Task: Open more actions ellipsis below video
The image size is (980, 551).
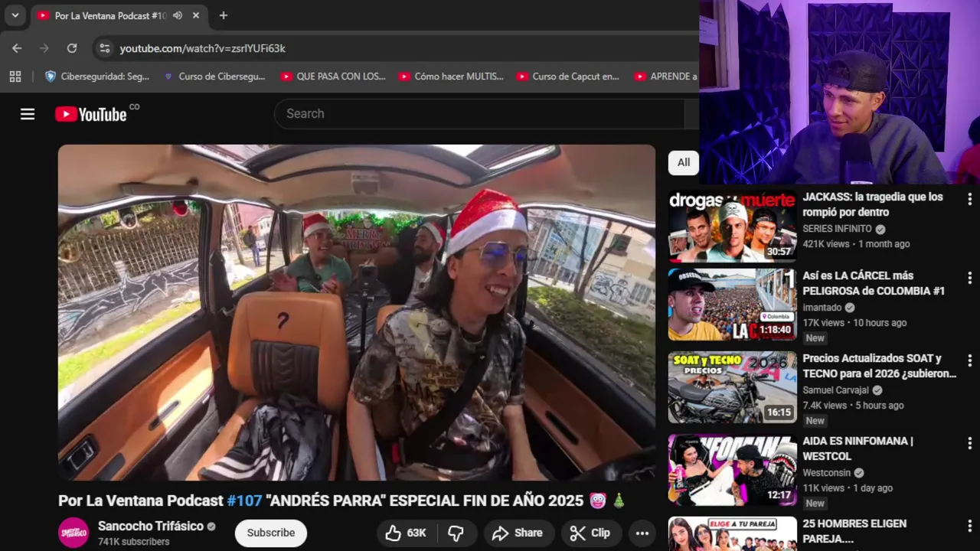Action: click(642, 533)
